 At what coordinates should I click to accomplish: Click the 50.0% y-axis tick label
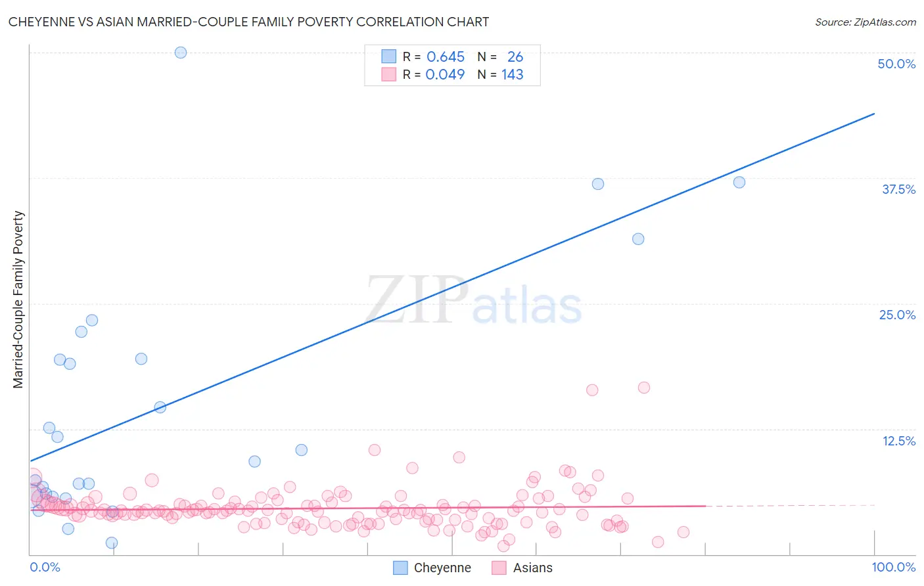coord(896,64)
